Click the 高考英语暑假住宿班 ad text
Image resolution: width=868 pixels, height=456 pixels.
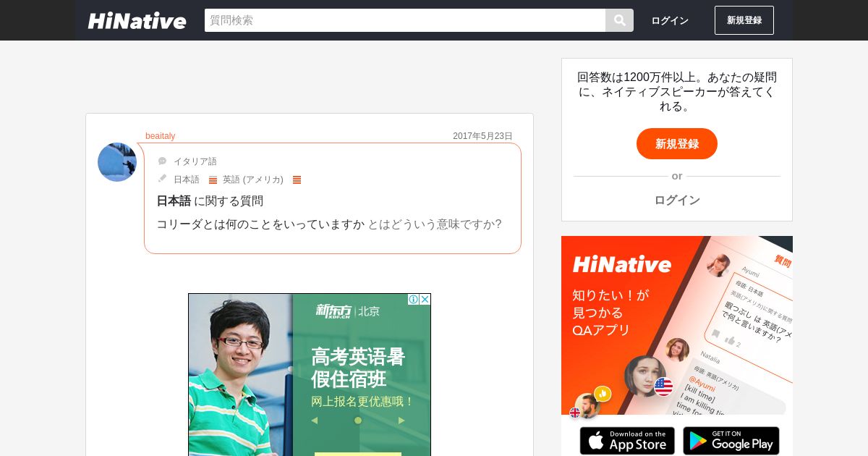pyautogui.click(x=358, y=368)
